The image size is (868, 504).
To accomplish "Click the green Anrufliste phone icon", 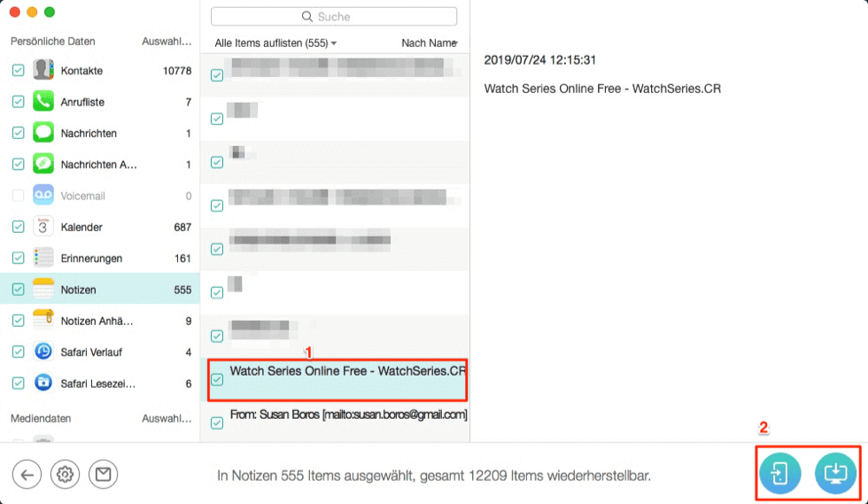I will pyautogui.click(x=43, y=101).
